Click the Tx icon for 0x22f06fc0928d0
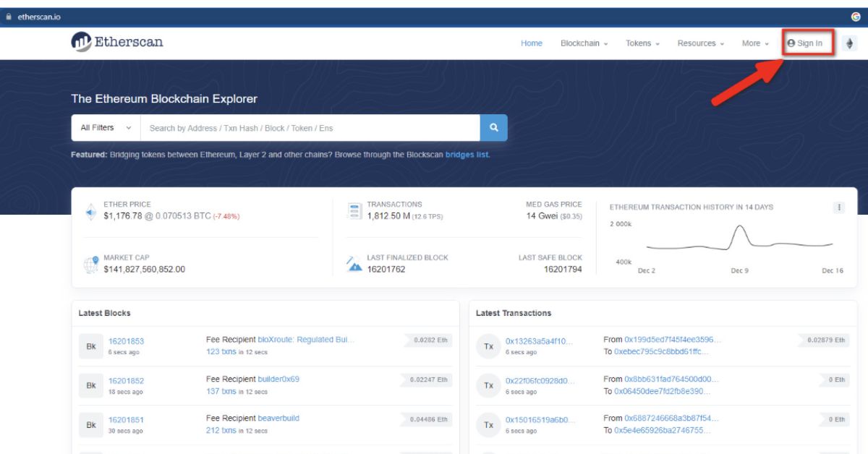The image size is (868, 454). coord(488,386)
